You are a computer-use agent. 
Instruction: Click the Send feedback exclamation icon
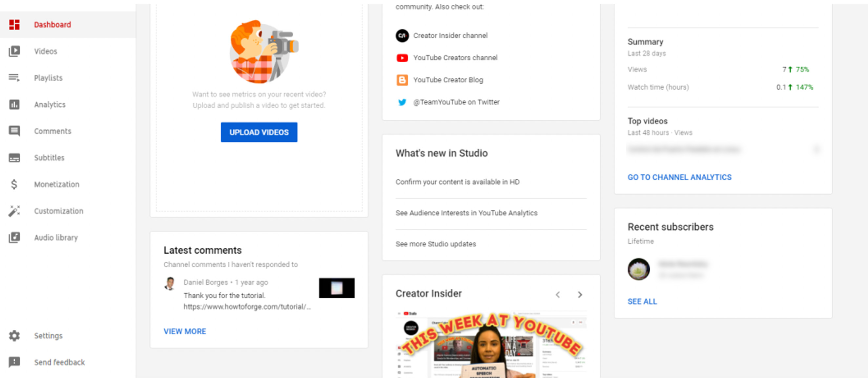[x=14, y=362]
